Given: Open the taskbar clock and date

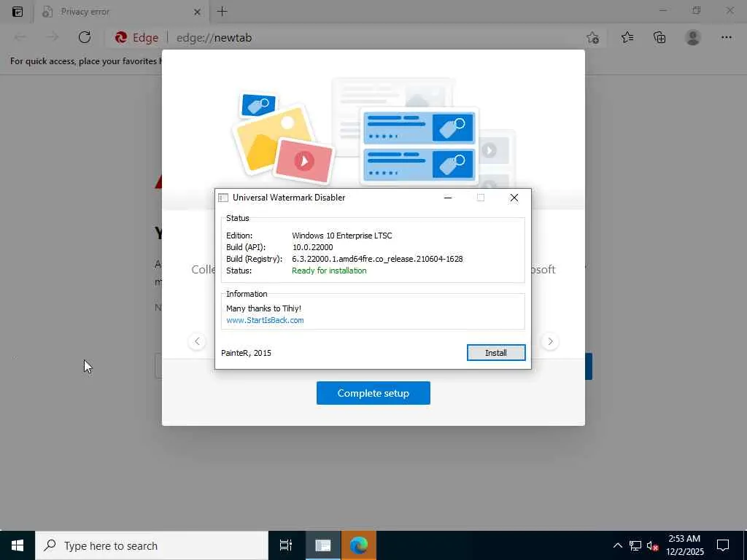Looking at the screenshot, I should point(684,545).
